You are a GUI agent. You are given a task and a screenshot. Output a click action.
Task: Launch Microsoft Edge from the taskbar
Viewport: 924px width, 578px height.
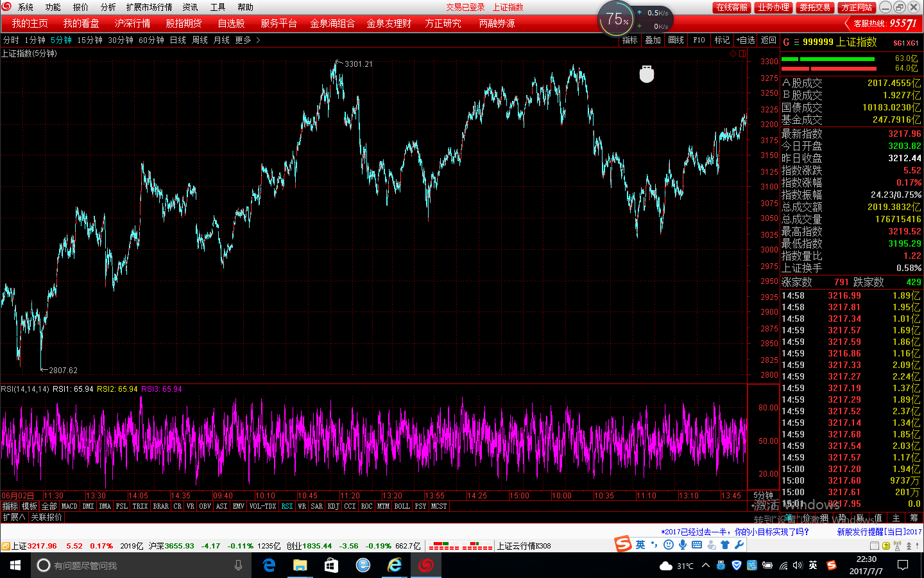point(269,565)
